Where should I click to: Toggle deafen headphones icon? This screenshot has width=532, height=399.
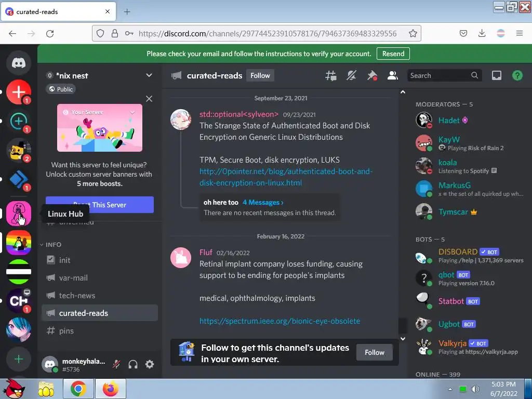133,364
